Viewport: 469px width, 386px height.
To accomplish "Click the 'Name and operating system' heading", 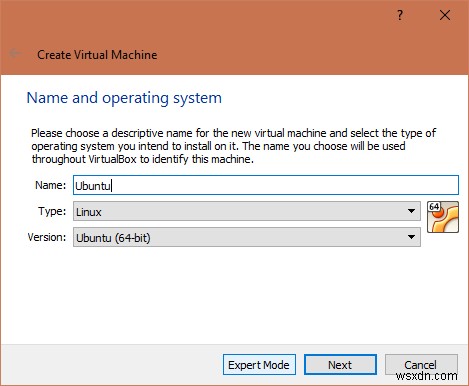I will [124, 98].
